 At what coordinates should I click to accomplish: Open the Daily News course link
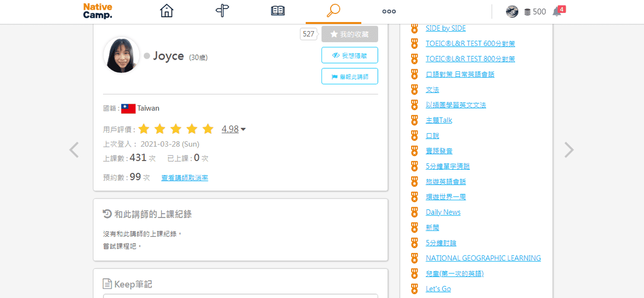click(443, 212)
